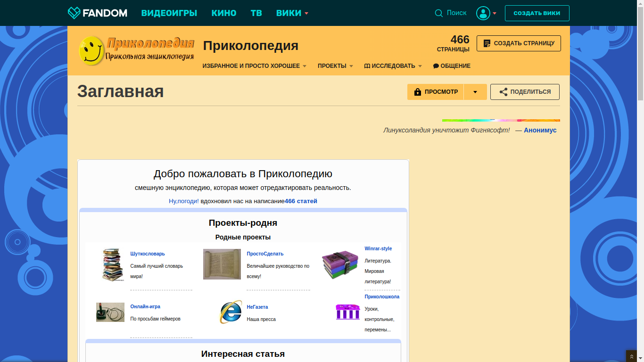Image resolution: width=644 pixels, height=362 pixels.
Task: Click the scroll-to-top arrow icon at the bottom corner
Action: 631,357
